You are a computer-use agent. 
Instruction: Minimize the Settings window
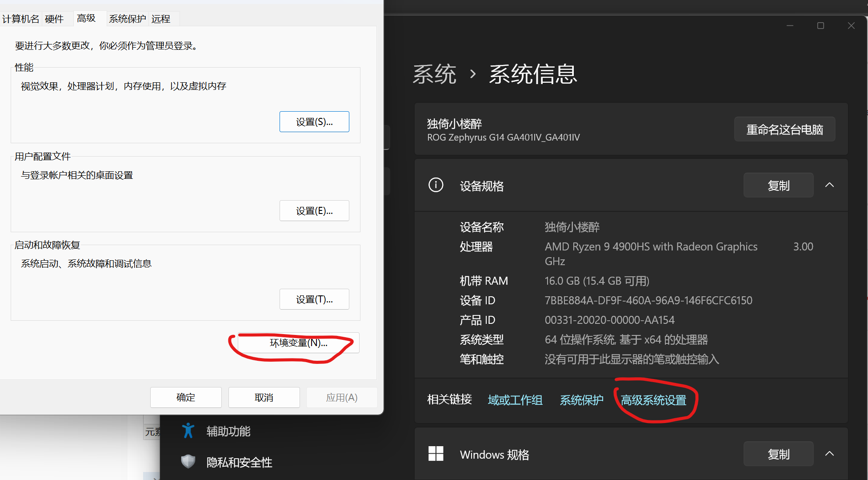[790, 26]
